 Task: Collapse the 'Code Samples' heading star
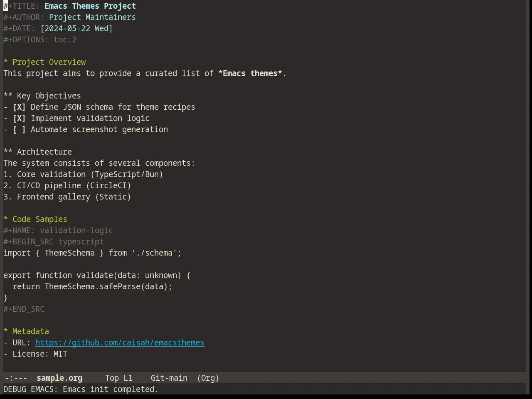(x=6, y=219)
